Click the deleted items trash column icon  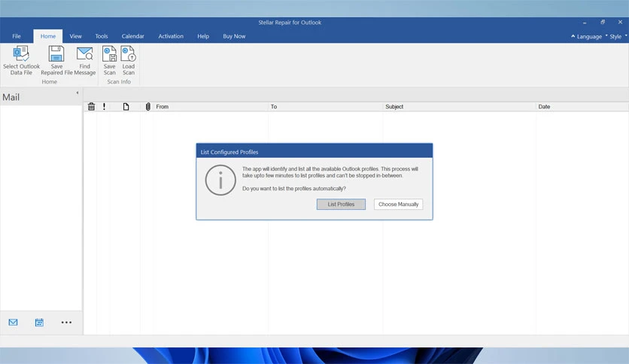coord(92,107)
